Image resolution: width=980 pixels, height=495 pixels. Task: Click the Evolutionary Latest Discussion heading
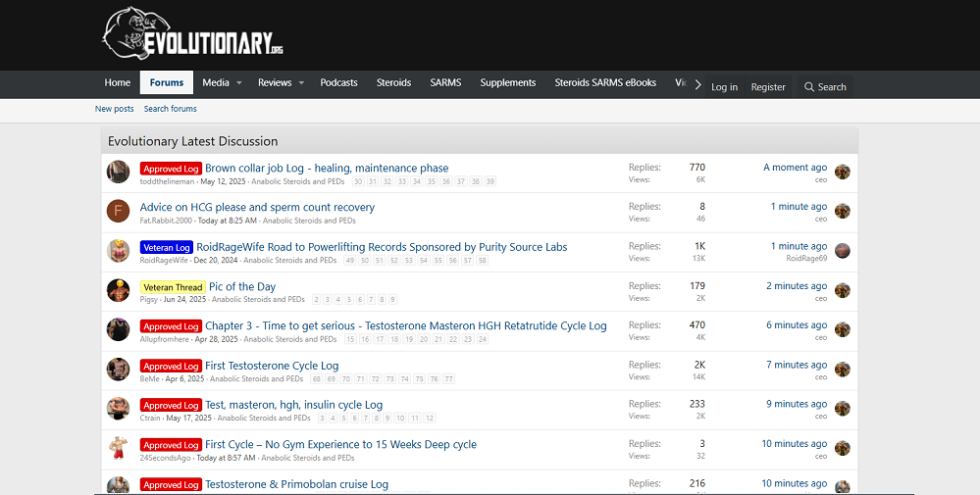click(x=192, y=141)
